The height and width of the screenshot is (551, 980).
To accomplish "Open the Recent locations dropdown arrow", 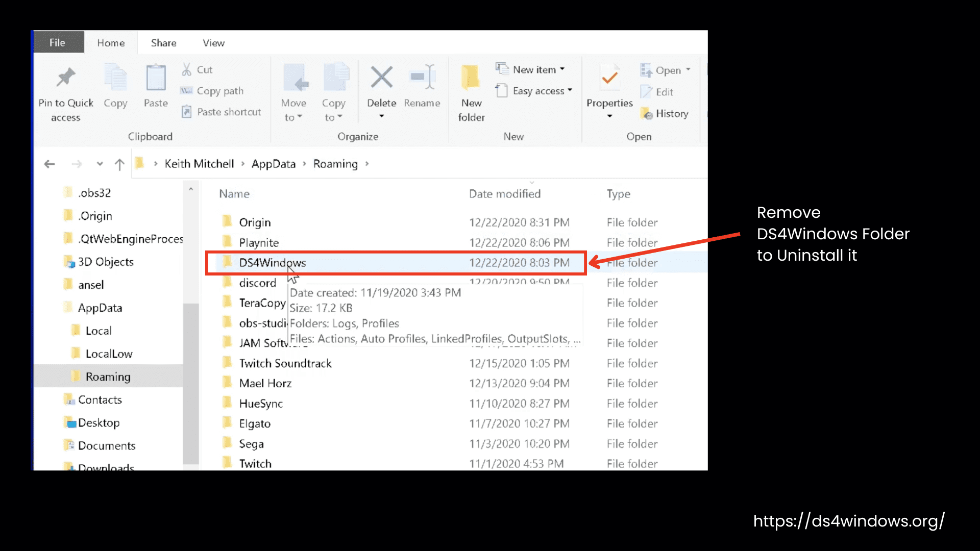I will pyautogui.click(x=100, y=164).
